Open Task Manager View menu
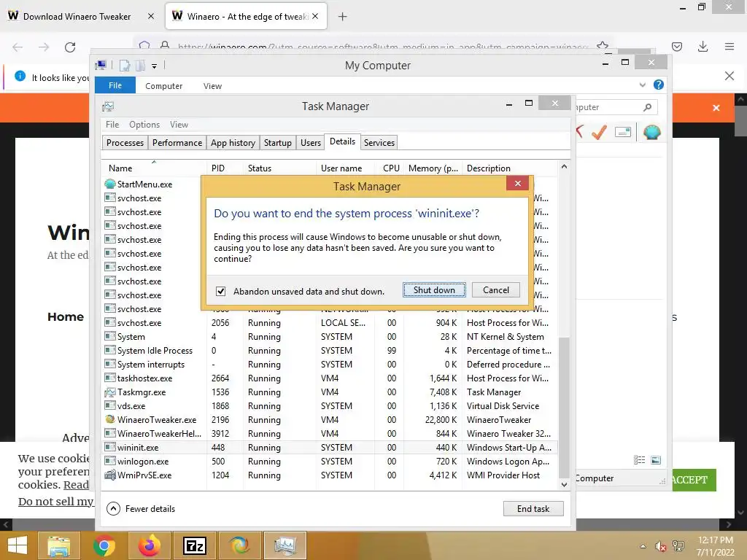The width and height of the screenshot is (747, 560). click(179, 124)
